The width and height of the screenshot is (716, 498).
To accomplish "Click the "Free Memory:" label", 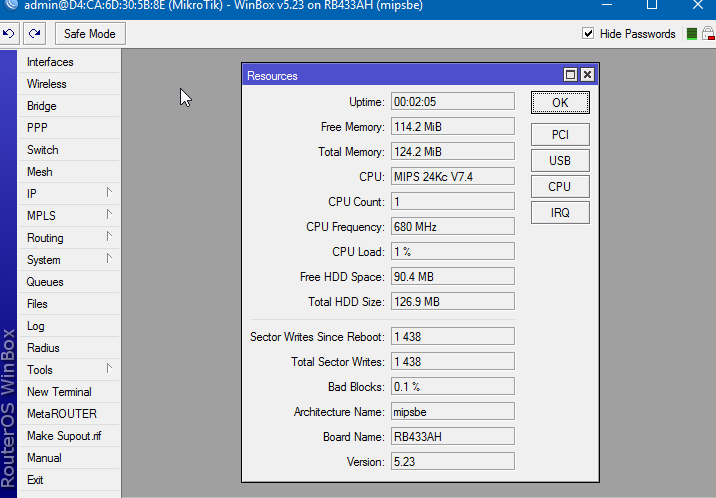I will click(353, 127).
